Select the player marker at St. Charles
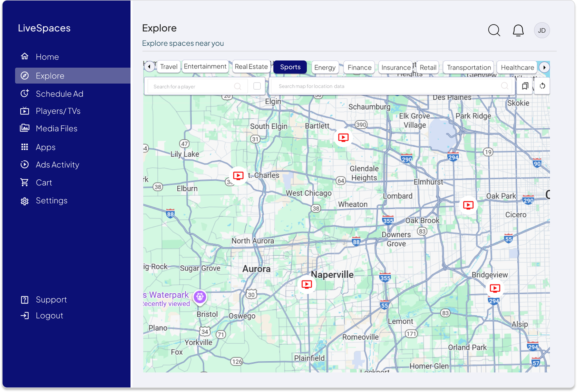577x392 pixels. pyautogui.click(x=238, y=176)
